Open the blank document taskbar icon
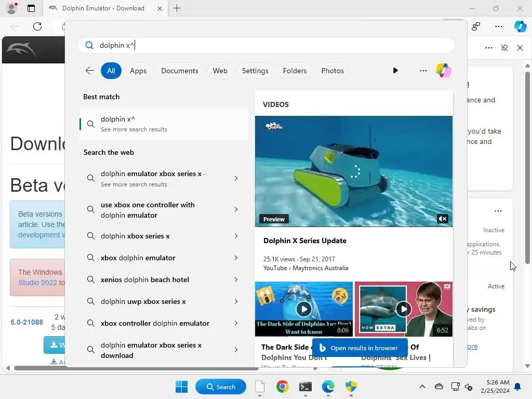Viewport: 532px width, 399px height. [x=260, y=387]
